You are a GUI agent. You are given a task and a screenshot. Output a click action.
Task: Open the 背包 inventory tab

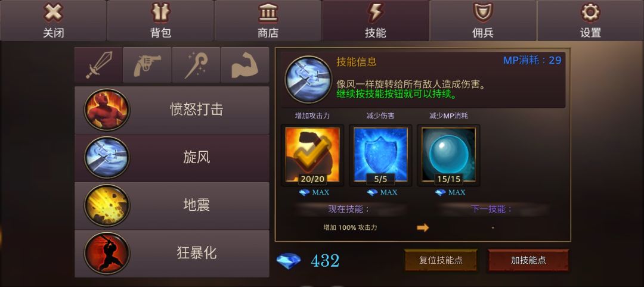[160, 20]
